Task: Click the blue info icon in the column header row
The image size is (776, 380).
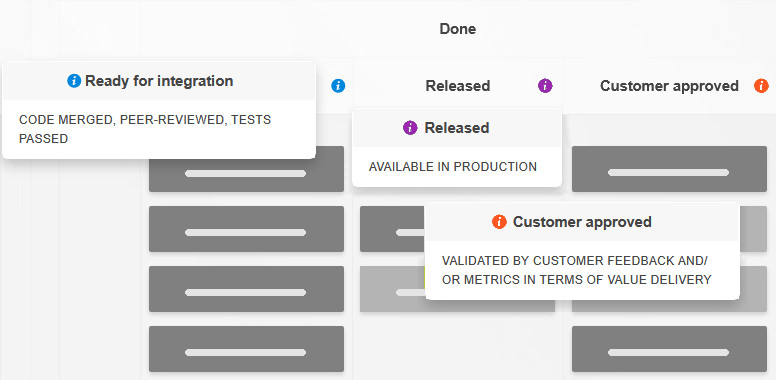Action: [338, 86]
